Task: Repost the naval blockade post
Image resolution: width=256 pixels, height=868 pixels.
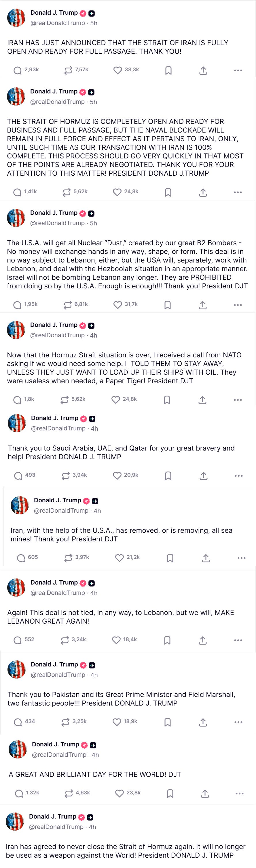Action: 67,192
